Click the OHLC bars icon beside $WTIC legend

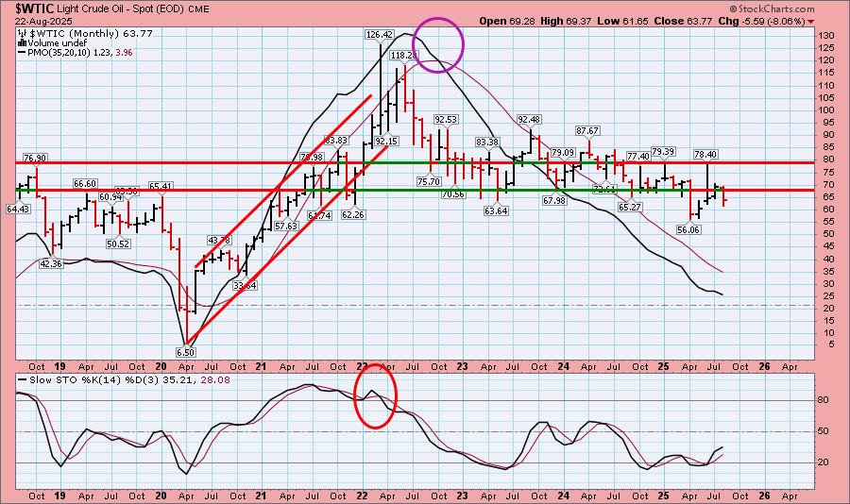[21, 34]
